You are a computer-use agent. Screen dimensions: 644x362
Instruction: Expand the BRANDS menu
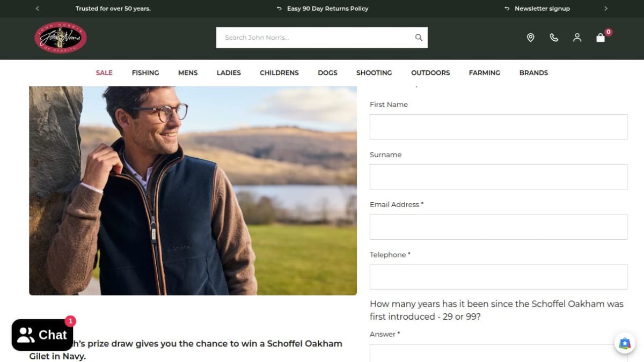point(533,73)
